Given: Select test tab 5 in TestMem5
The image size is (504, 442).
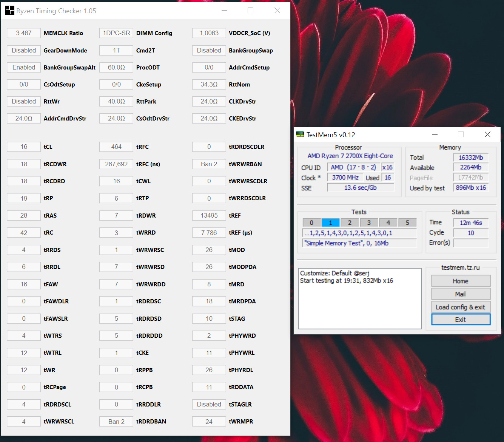Looking at the screenshot, I should tap(407, 223).
